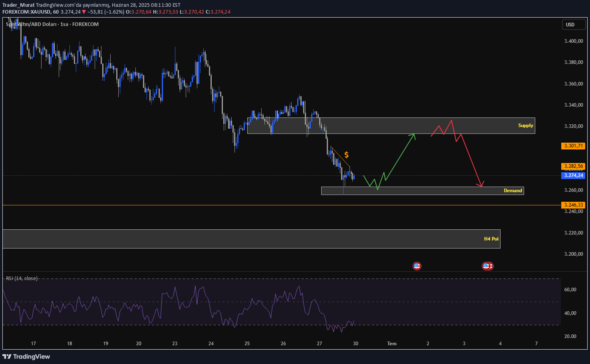Select the Demand zone label
Viewport: 590px width, 364px height.
513,191
